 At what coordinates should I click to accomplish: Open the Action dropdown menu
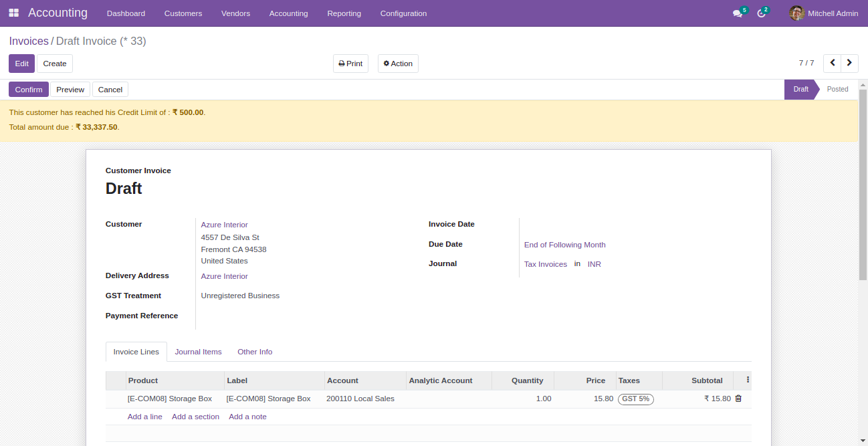[398, 64]
